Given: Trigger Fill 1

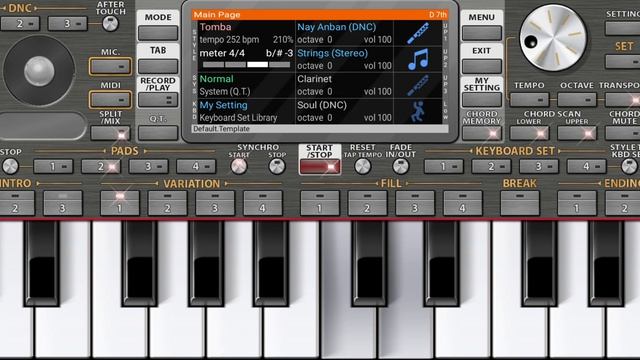Looking at the screenshot, I should click(x=320, y=203).
